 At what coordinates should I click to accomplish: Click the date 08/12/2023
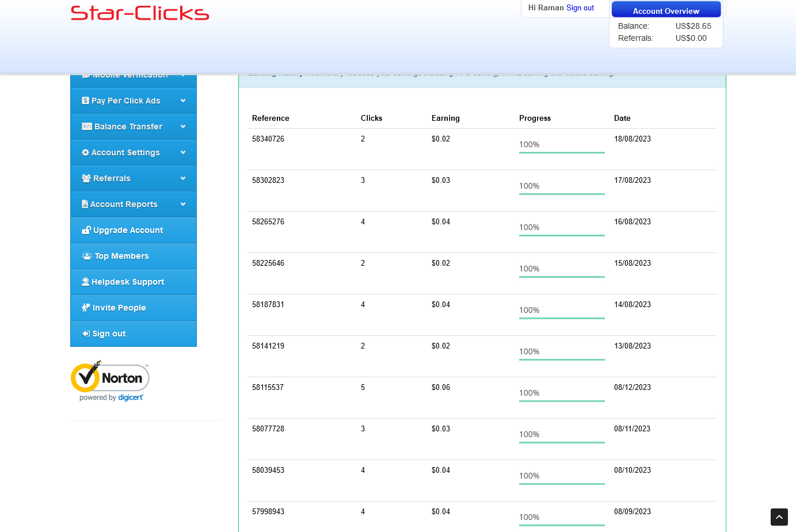[x=633, y=387]
